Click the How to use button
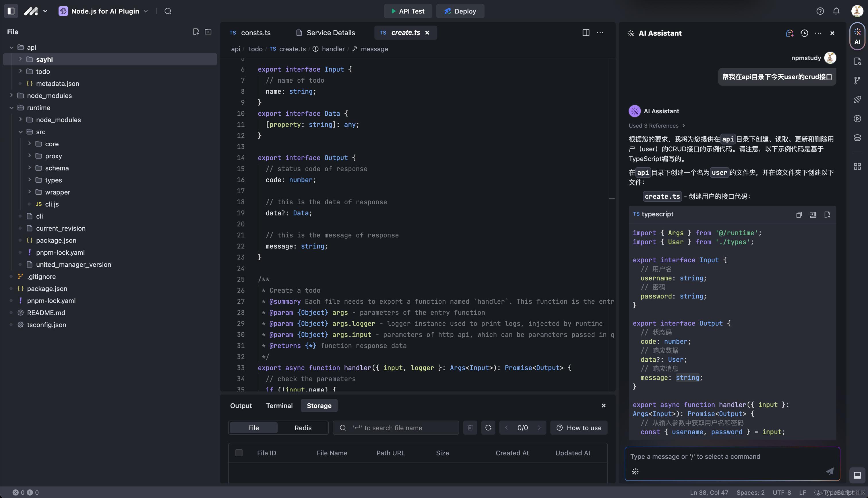 (x=579, y=428)
